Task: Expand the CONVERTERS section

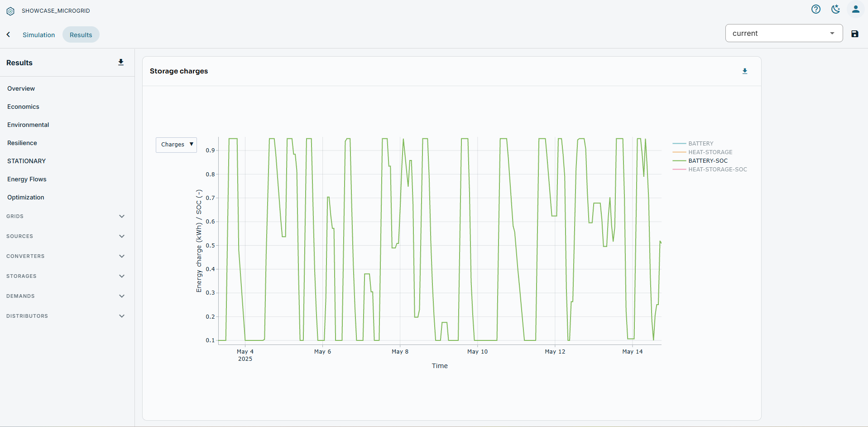Action: tap(66, 256)
